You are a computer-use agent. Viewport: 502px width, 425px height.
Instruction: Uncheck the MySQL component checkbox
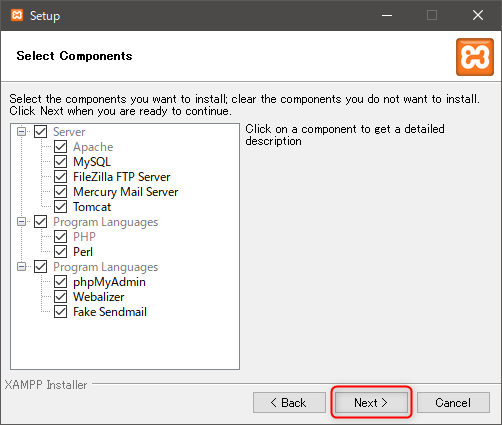(x=60, y=162)
